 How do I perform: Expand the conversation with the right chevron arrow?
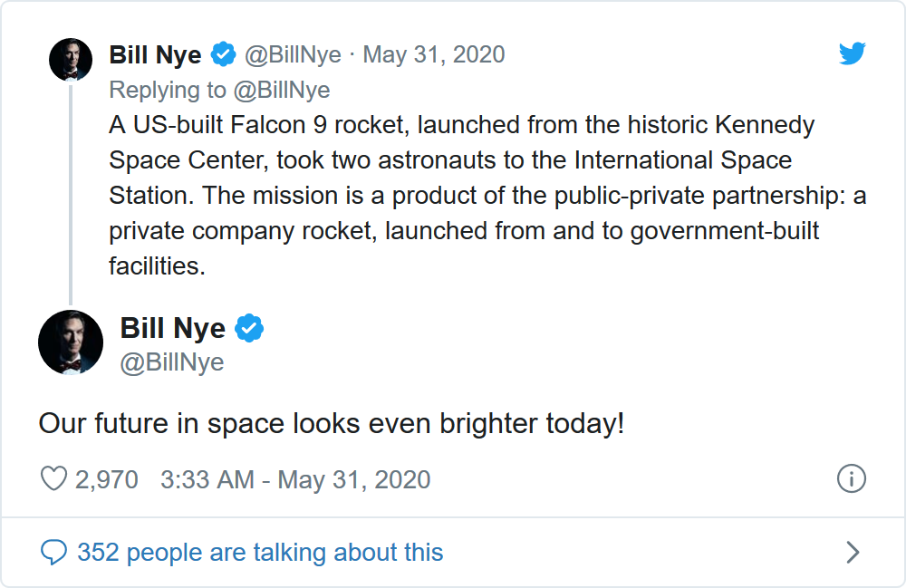coord(852,552)
